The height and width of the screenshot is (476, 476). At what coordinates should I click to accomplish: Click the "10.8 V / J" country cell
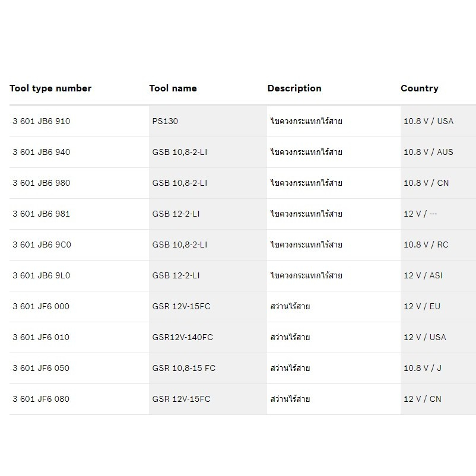pos(423,368)
